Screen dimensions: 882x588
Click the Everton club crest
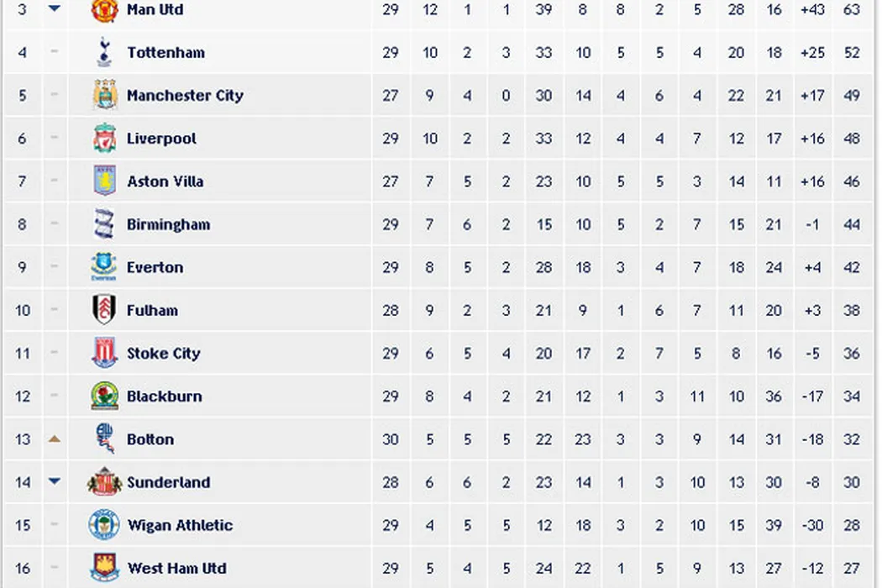point(104,267)
